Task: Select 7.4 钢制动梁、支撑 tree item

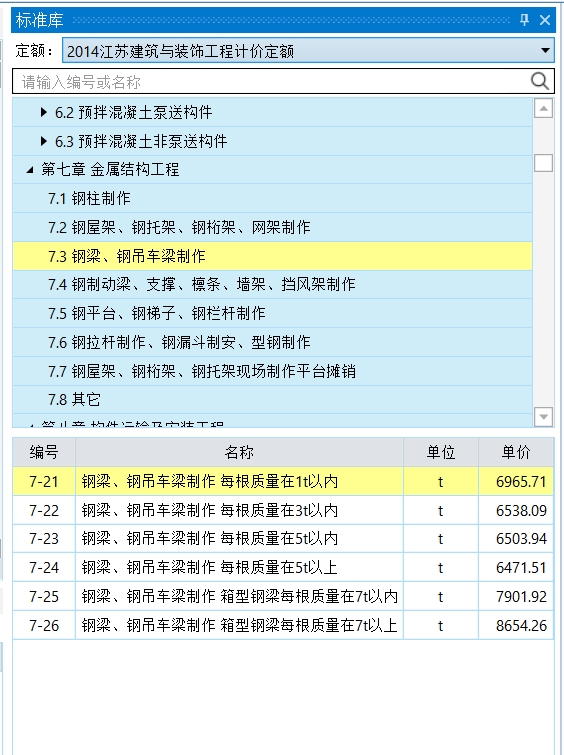Action: pos(273,285)
